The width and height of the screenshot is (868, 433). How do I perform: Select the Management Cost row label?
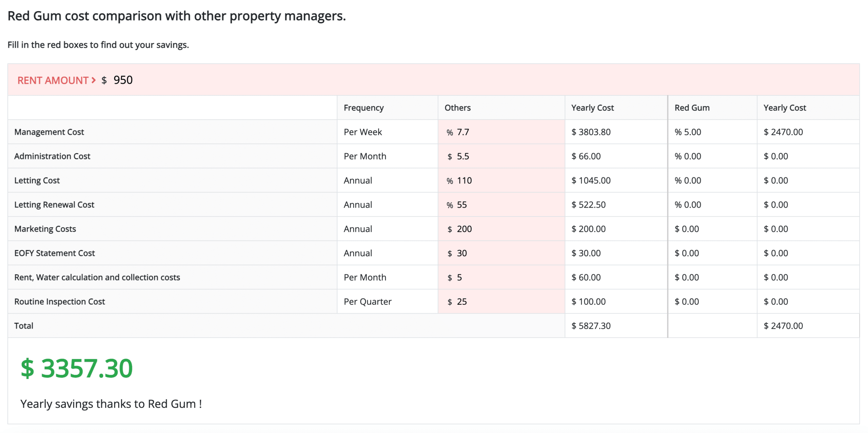pyautogui.click(x=49, y=132)
